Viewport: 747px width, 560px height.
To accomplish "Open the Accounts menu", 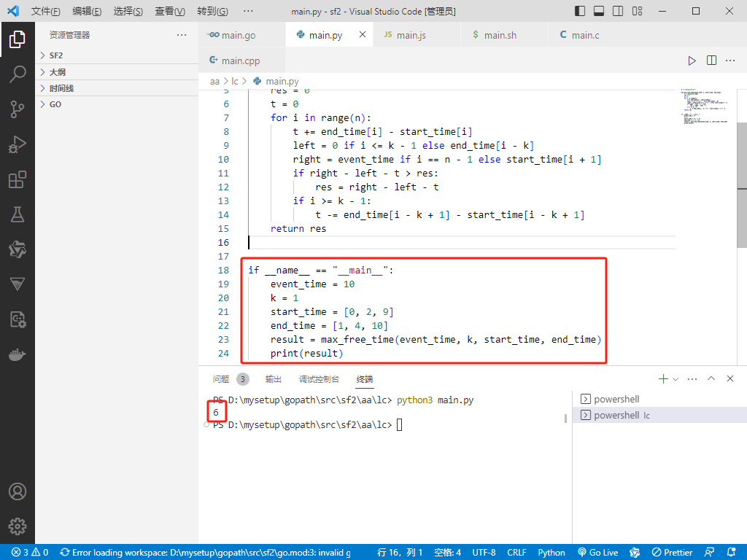I will [x=18, y=491].
